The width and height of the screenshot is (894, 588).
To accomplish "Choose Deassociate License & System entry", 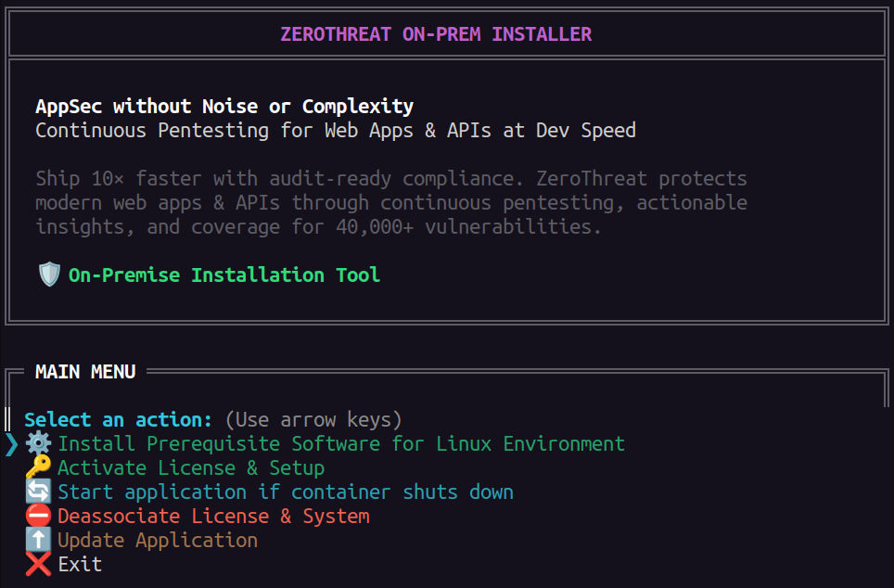I will pos(214,517).
